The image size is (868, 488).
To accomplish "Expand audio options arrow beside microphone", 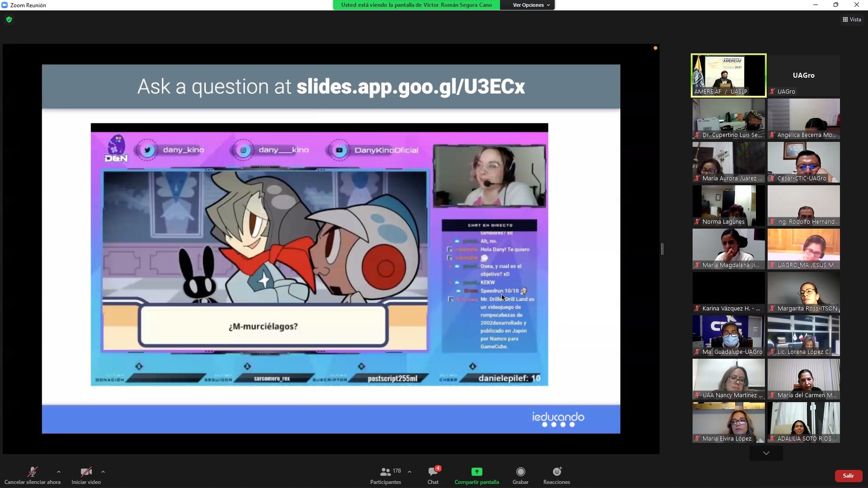I will 58,472.
